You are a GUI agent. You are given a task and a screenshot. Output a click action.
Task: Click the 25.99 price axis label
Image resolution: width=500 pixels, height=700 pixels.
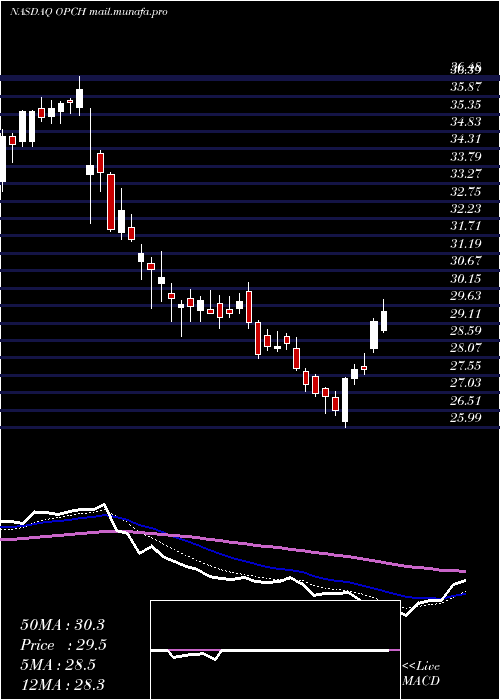465,418
